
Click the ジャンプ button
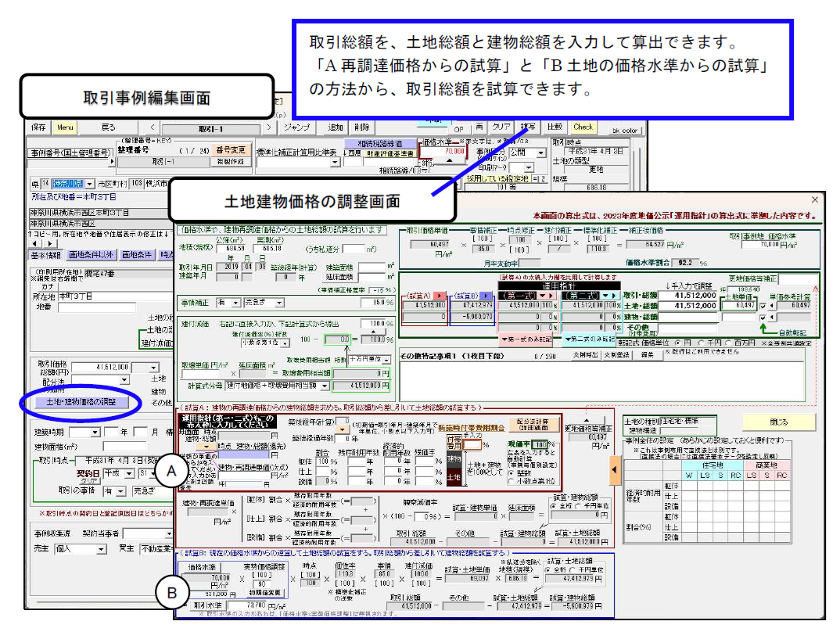coord(296,127)
